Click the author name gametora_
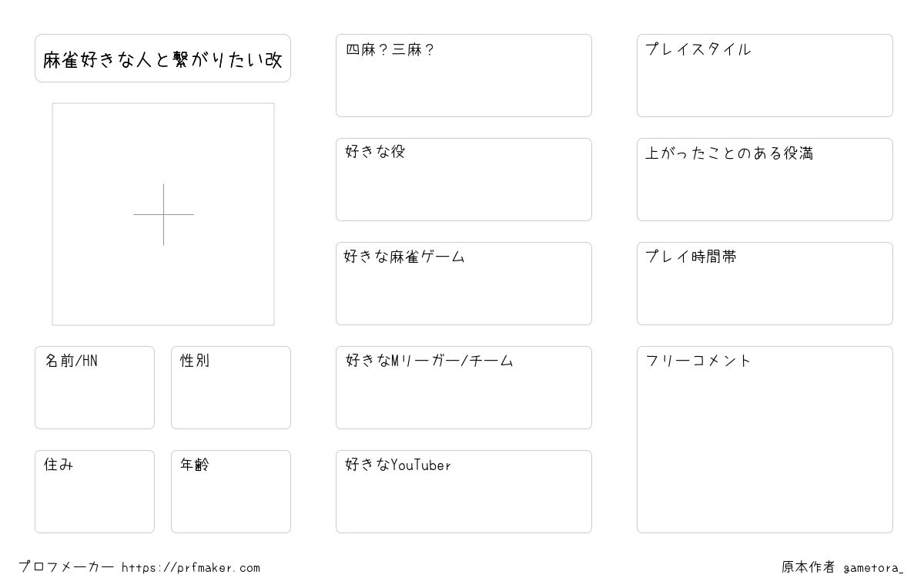 pyautogui.click(x=873, y=568)
